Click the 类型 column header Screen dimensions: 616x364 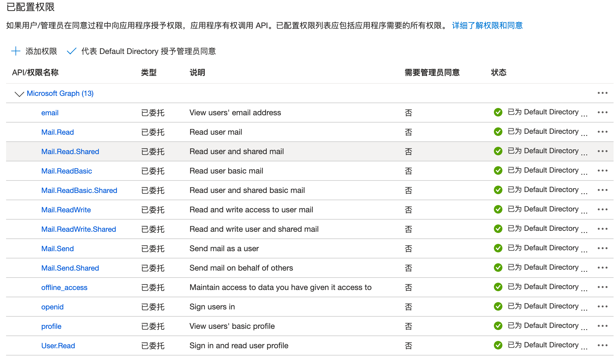pos(149,72)
